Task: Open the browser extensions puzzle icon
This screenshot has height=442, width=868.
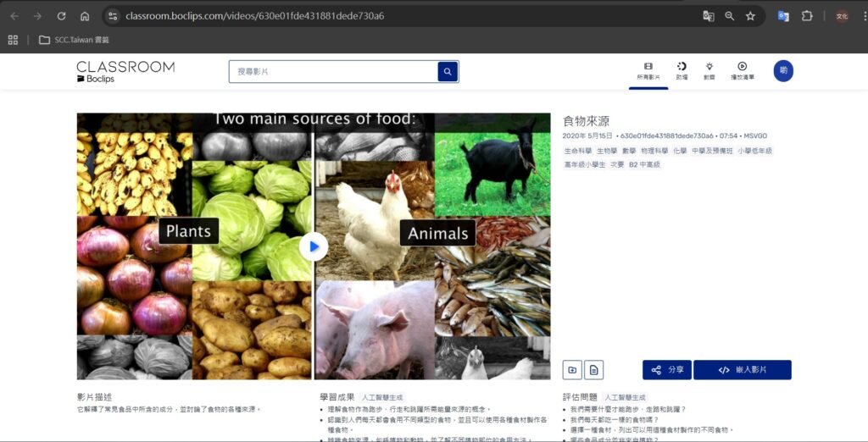Action: (x=807, y=16)
